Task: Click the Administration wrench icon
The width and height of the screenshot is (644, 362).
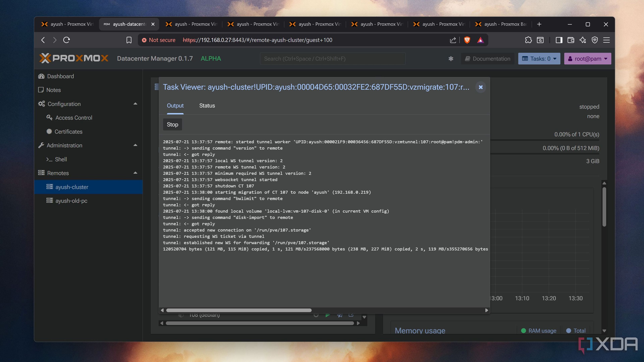Action: [x=41, y=145]
